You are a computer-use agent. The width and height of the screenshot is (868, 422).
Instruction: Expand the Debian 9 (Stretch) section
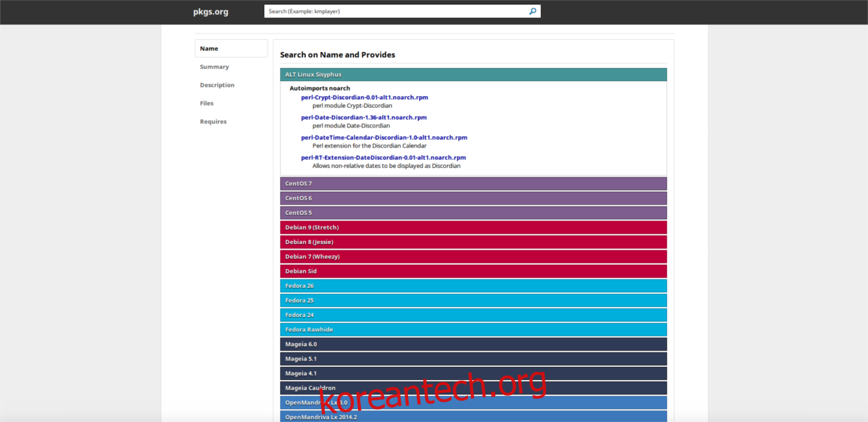point(473,227)
